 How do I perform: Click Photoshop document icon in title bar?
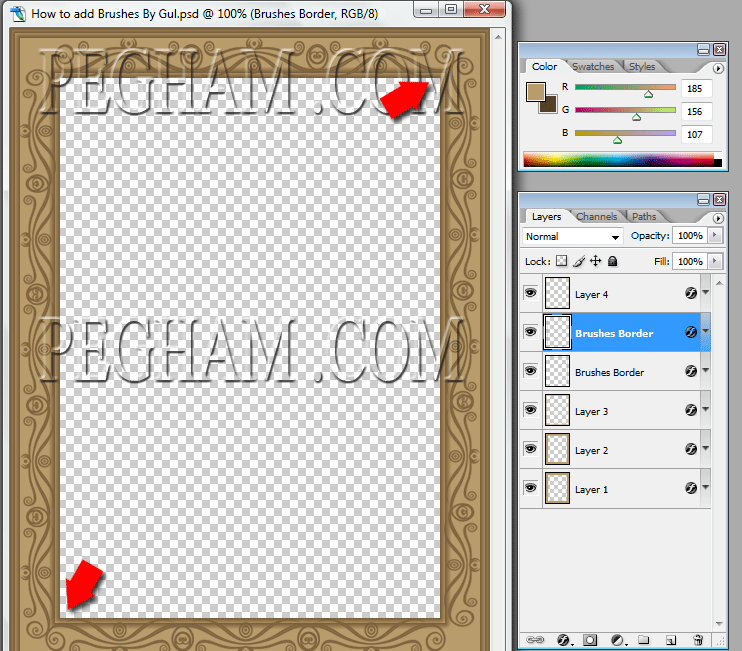pyautogui.click(x=18, y=14)
